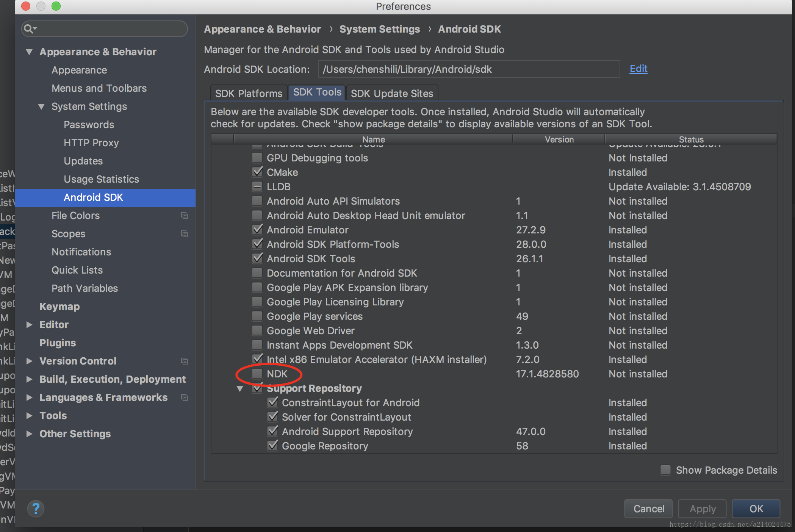The image size is (795, 532).
Task: Sort by the Version column header
Action: tap(559, 139)
